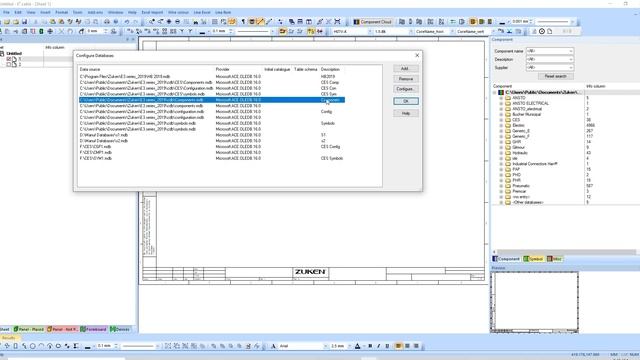Open the Component Cloud tool
This screenshot has width=640, height=360.
pos(373,22)
